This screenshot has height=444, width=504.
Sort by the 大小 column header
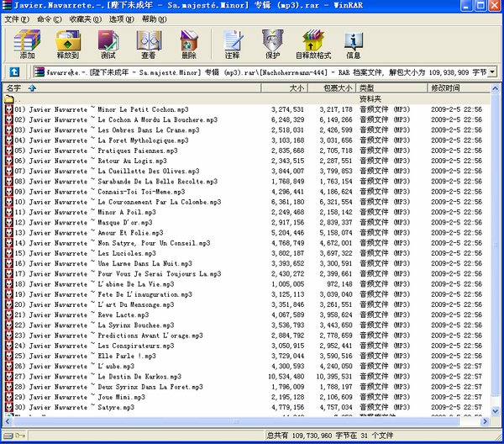pos(285,87)
